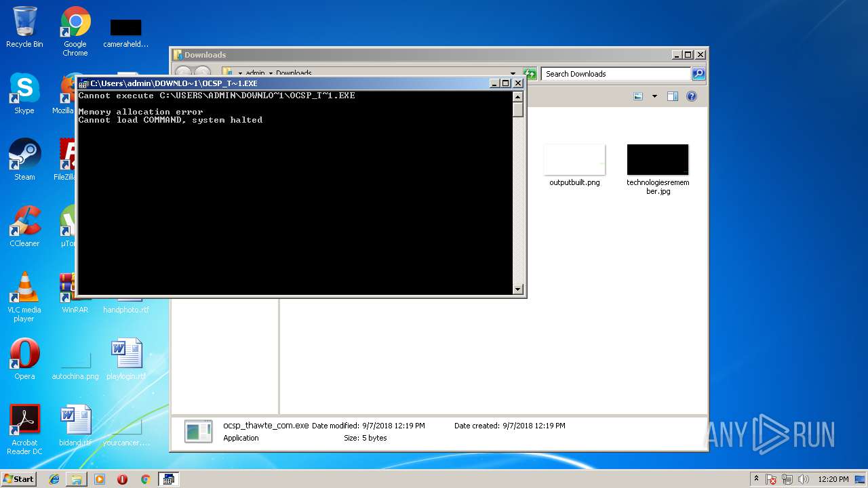Minimize the command prompt window
868x488 pixels.
coord(494,83)
